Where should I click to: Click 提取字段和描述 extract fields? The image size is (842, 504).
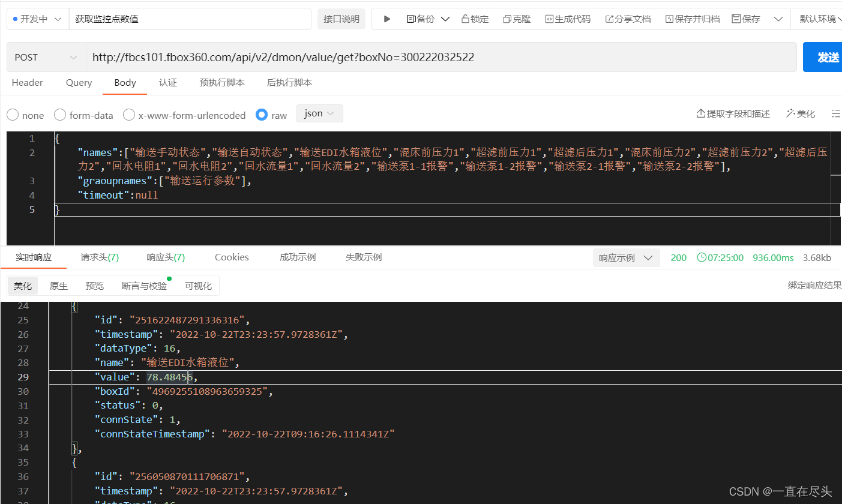(733, 113)
